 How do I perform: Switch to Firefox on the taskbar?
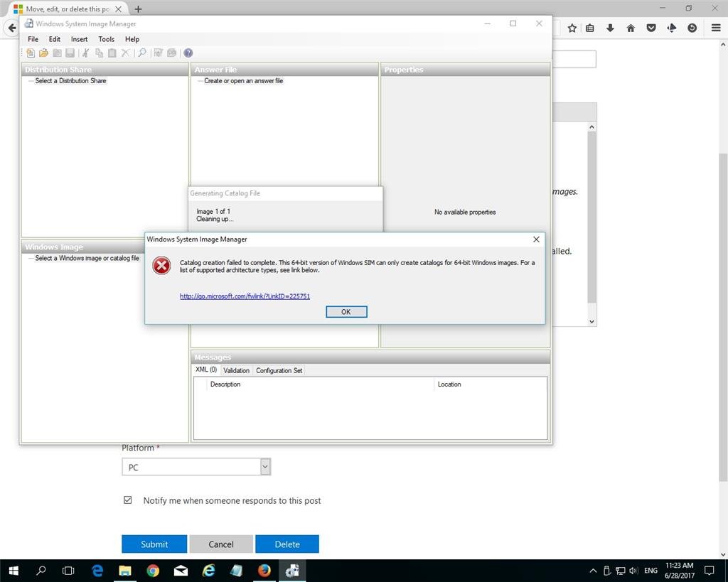click(x=264, y=571)
